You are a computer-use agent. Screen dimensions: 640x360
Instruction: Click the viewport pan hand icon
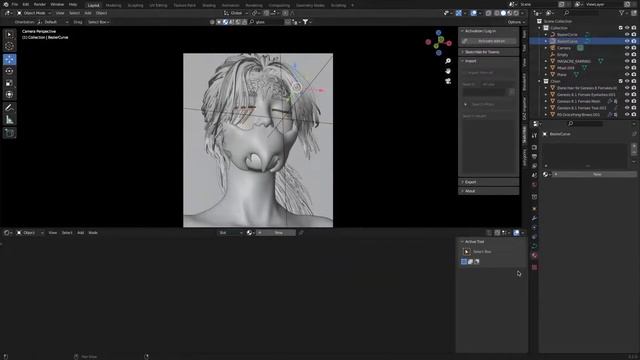[448, 71]
